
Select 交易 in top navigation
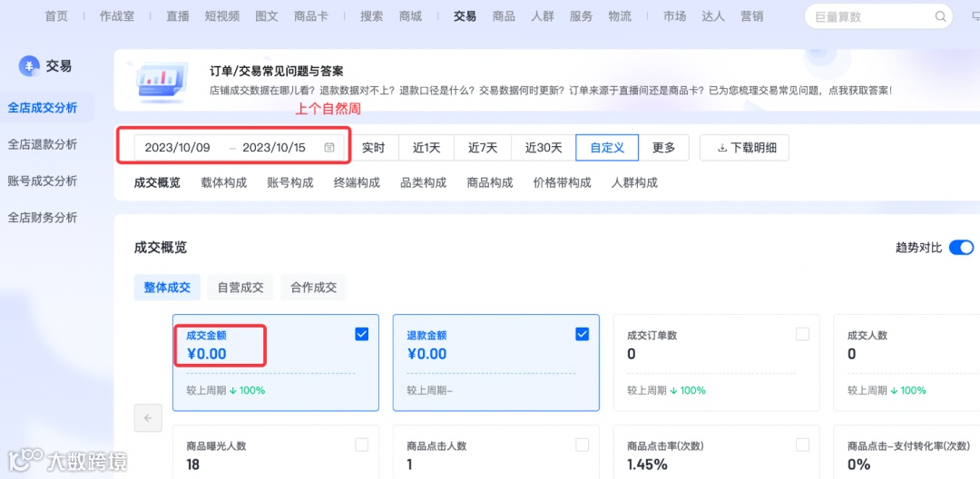click(465, 17)
